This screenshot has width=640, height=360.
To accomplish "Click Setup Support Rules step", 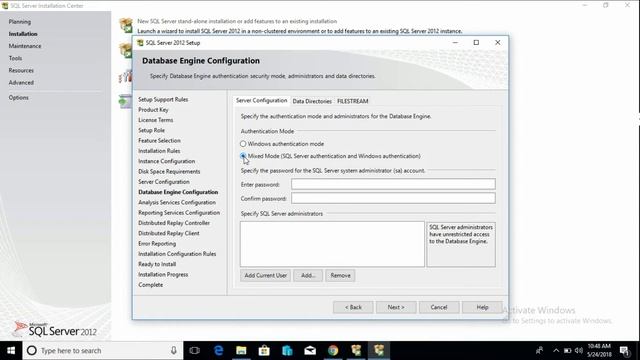I will coord(163,99).
